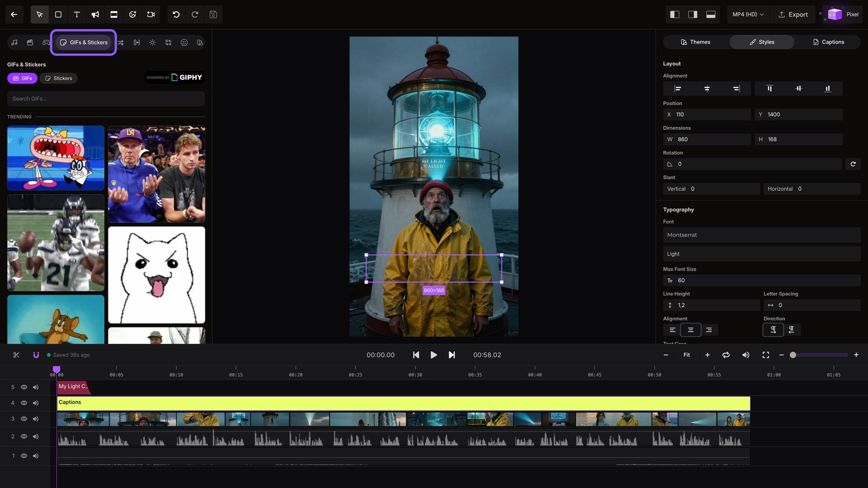Screen dimensions: 868x488
Task: Select the Text tool in top toolbar
Action: pos(76,15)
